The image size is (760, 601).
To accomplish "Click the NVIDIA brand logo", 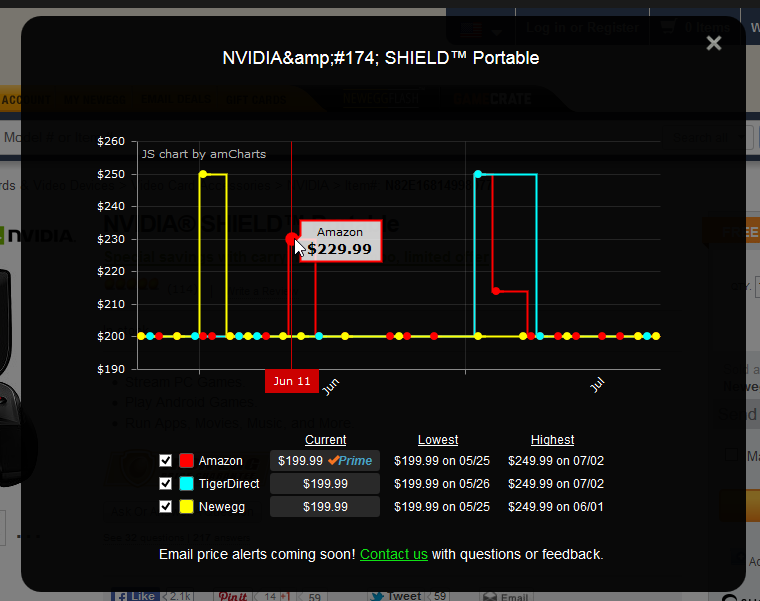I will (x=37, y=236).
